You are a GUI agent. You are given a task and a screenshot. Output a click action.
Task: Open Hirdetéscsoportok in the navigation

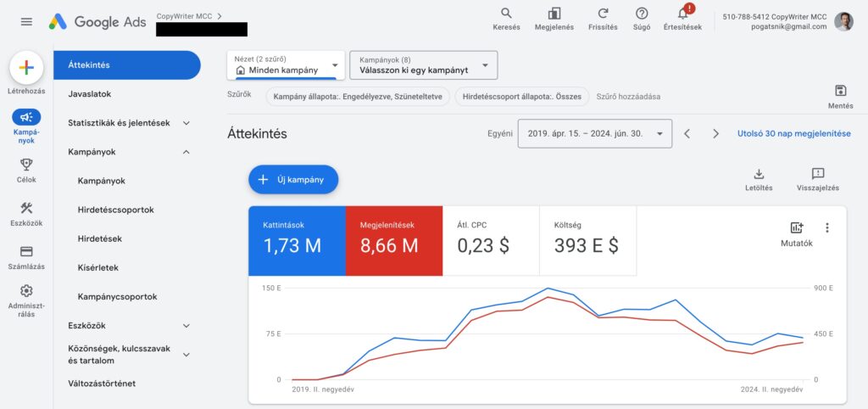click(x=115, y=210)
